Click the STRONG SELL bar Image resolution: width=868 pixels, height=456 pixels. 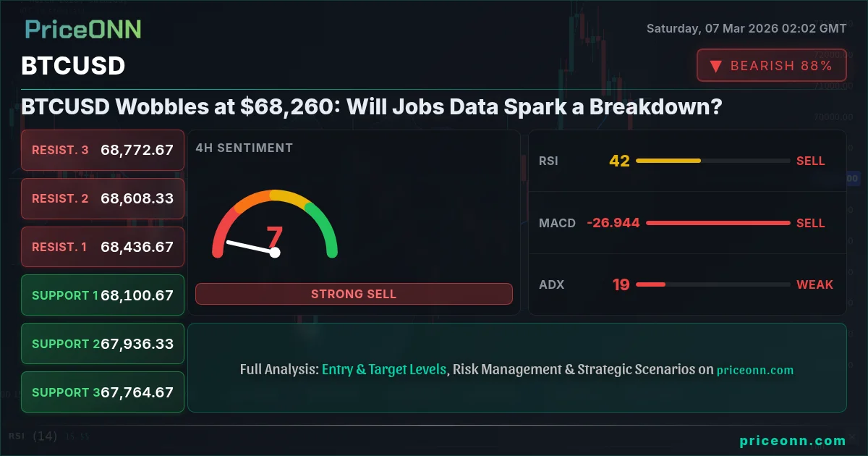[354, 294]
